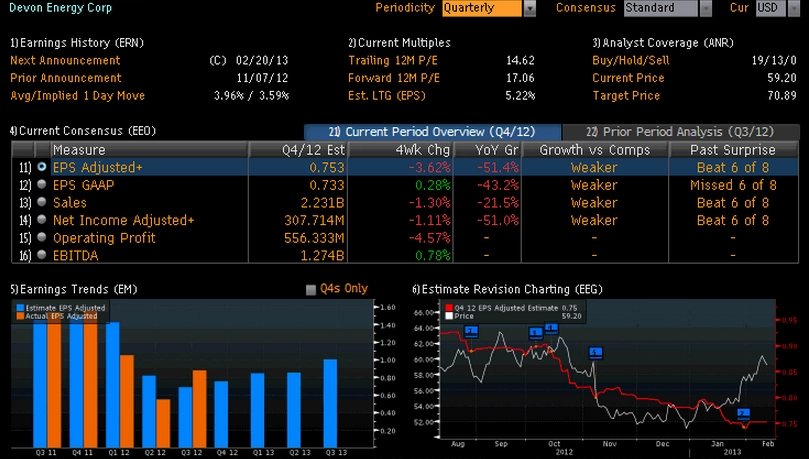Open Estimate Revision Charting (EEG) section
The width and height of the screenshot is (809, 459).
pyautogui.click(x=507, y=289)
